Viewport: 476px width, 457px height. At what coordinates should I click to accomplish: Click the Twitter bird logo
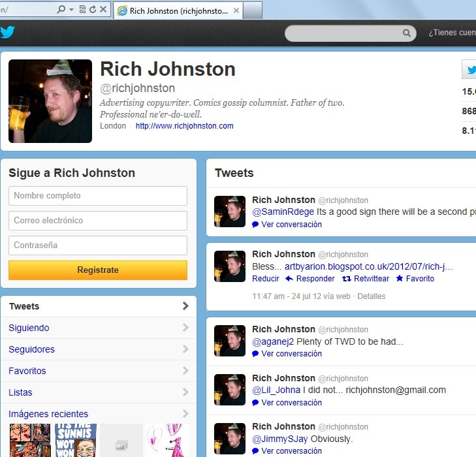7,32
